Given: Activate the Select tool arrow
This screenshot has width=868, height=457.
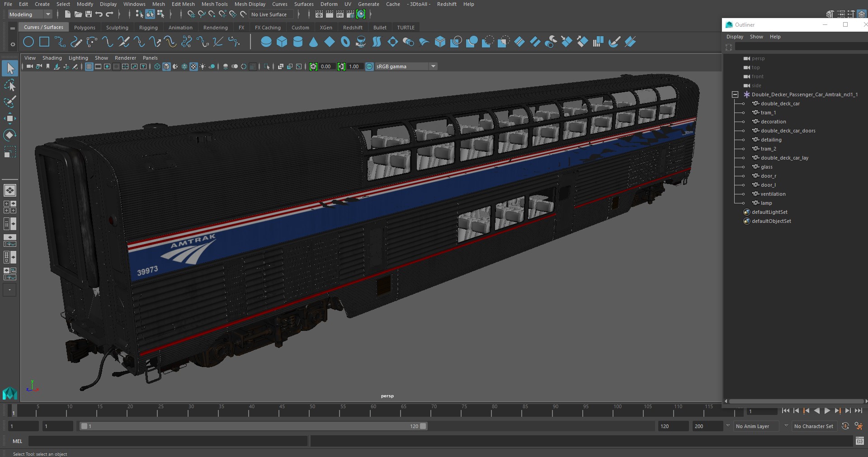Looking at the screenshot, I should [10, 69].
